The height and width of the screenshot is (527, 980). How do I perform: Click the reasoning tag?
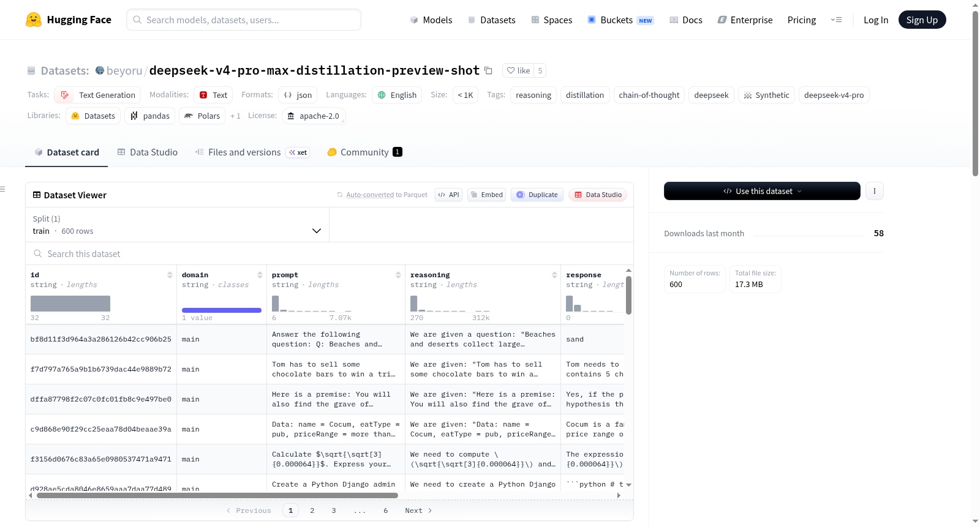[533, 95]
